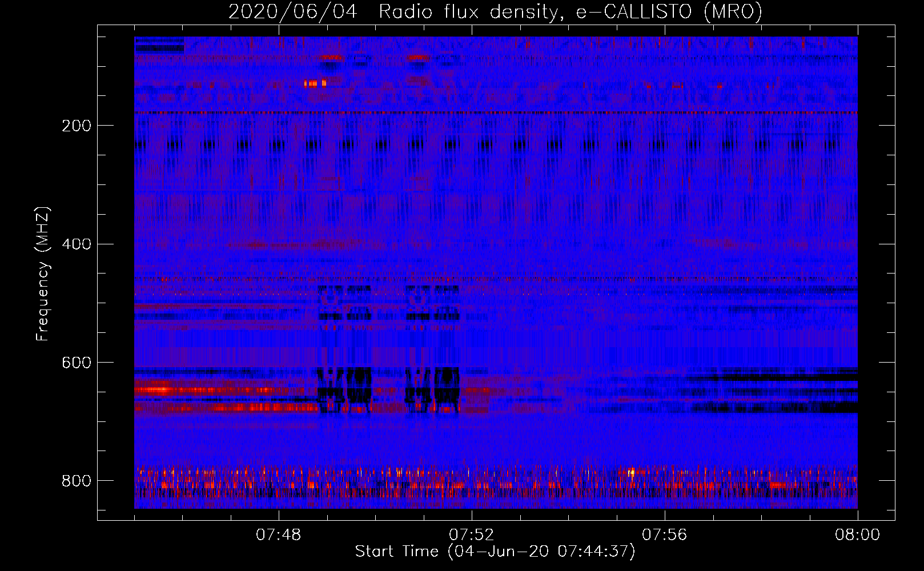Click the 'Frequency (MHZ)' axis label

(x=43, y=274)
